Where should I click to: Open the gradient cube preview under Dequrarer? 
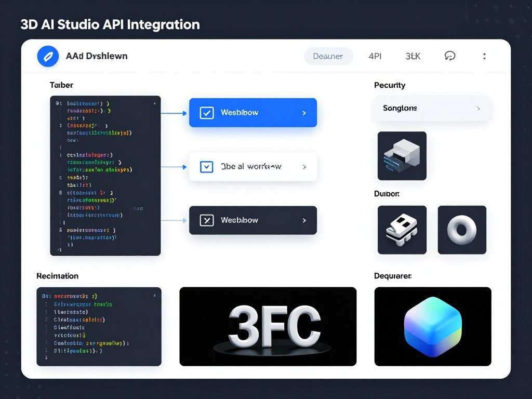coord(433,326)
